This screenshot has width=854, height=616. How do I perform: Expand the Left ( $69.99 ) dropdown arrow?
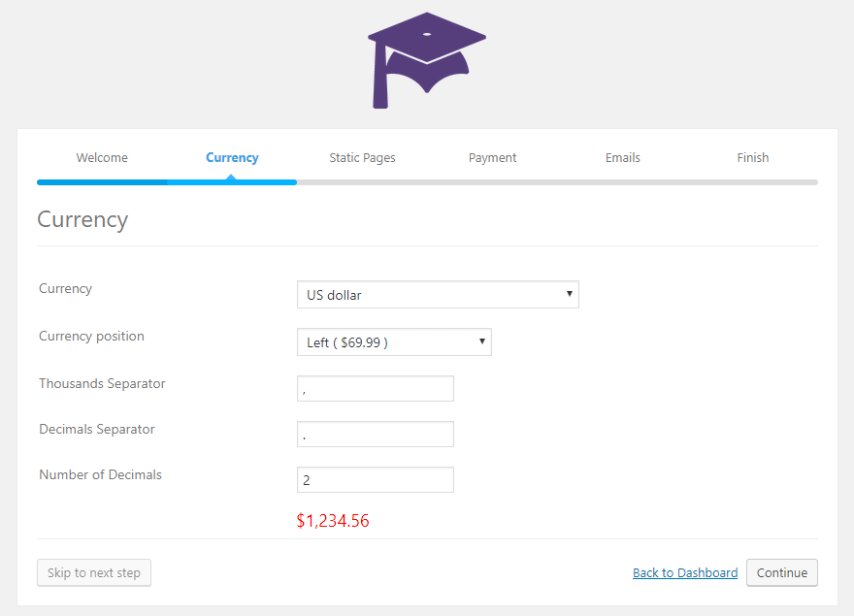click(481, 341)
